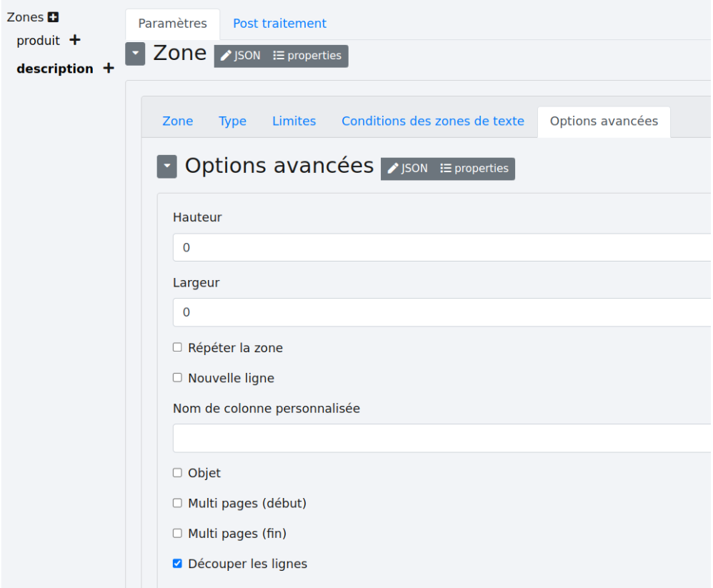Click the plus icon beside produit
Viewport: 713px width, 588px height.
74,40
